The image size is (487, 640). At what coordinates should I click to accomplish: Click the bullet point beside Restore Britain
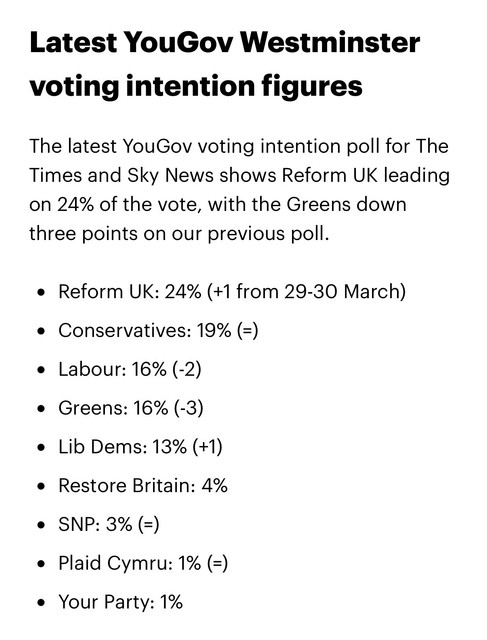pos(40,487)
